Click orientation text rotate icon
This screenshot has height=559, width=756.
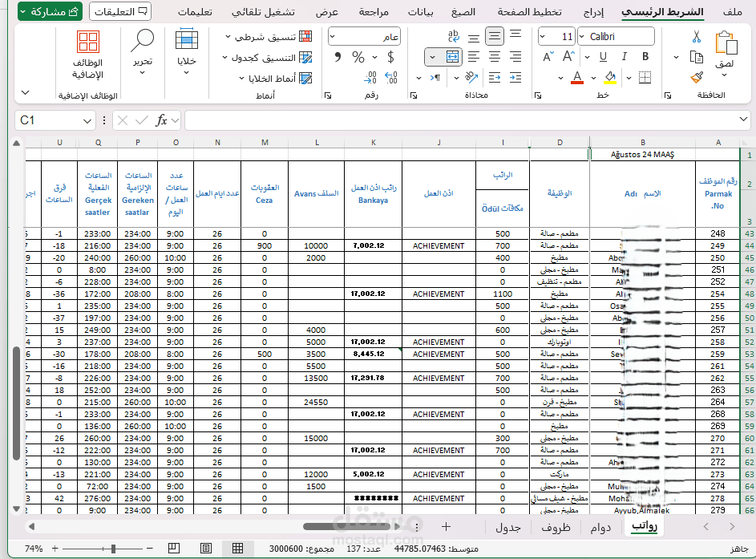pos(471,77)
